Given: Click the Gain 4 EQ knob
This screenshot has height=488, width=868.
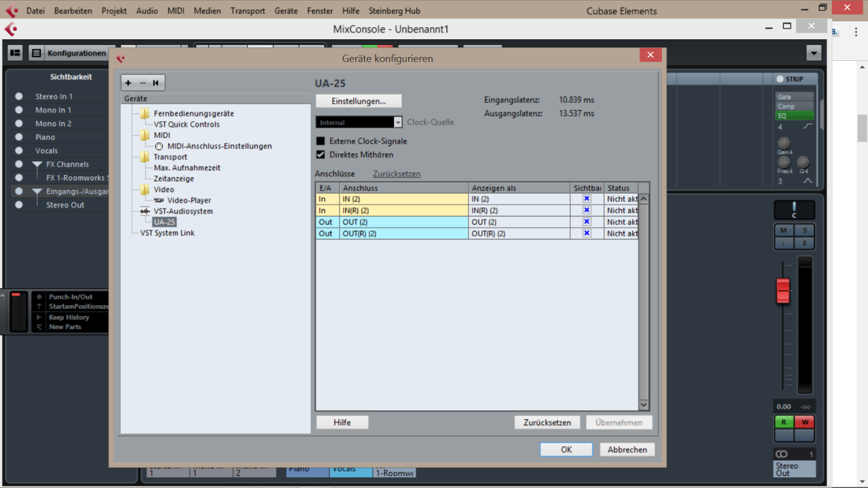Looking at the screenshot, I should 784,143.
